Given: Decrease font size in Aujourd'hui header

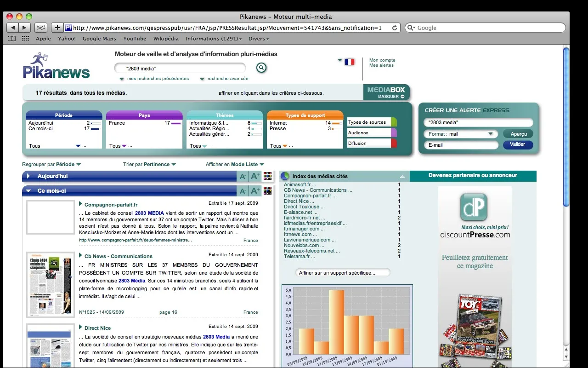Looking at the screenshot, I should 243,176.
